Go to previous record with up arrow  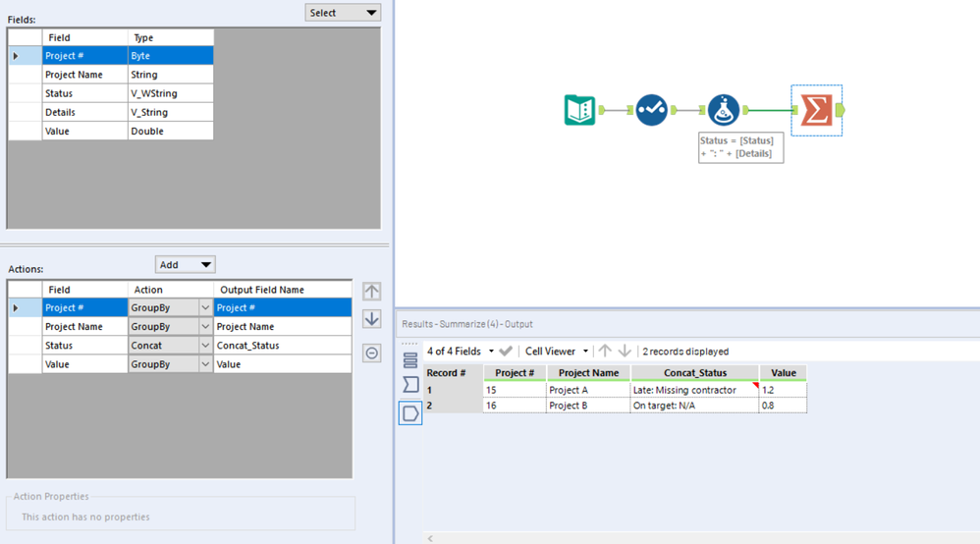coord(604,351)
